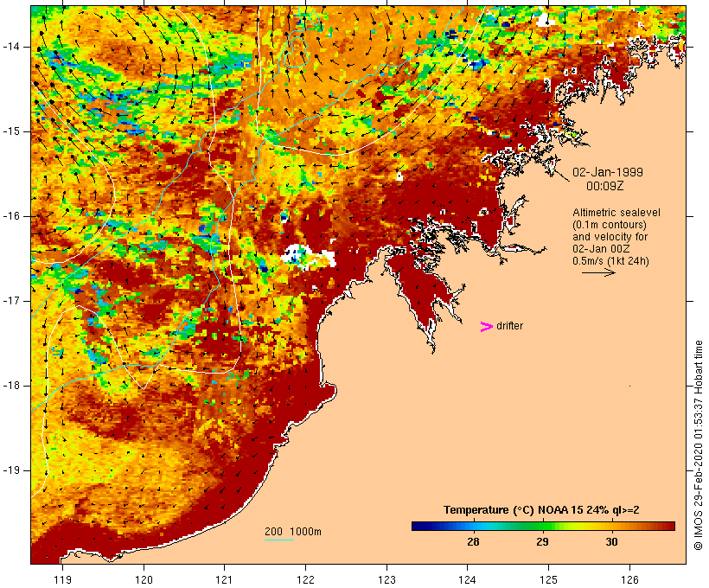Viewport: 709px width, 588px height.
Task: Click the time text '00:09Z'
Action: tap(605, 186)
